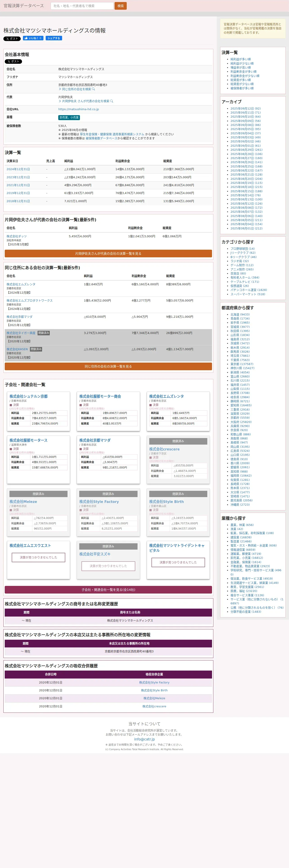This screenshot has width=289, height=868.
Task: Open the 株式会社服部モーター商会 subsidiary card title
Action: [x=100, y=397]
